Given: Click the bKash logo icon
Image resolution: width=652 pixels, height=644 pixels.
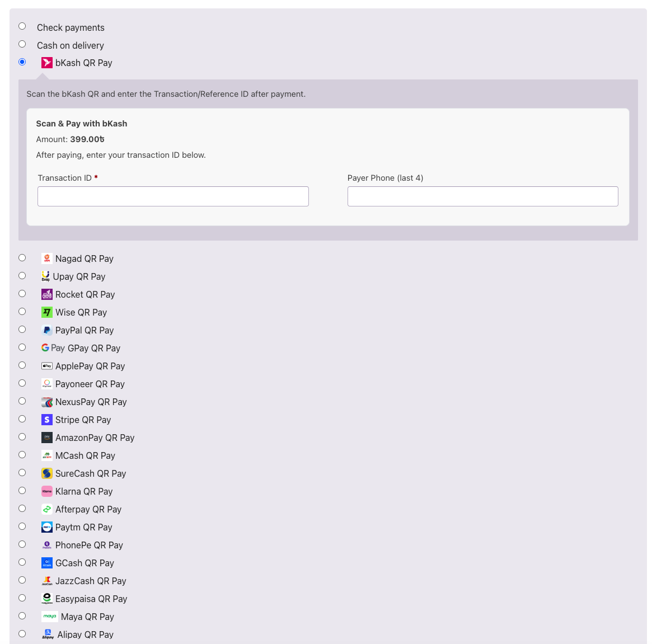Looking at the screenshot, I should coord(46,62).
